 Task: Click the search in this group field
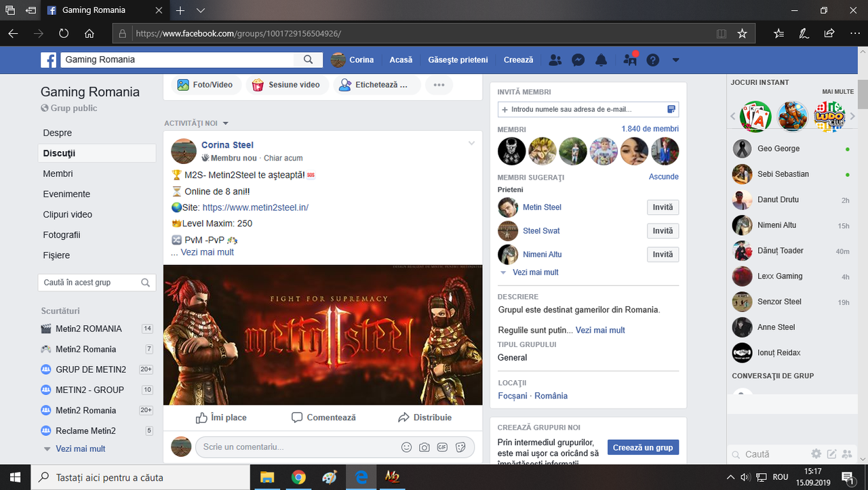(97, 283)
